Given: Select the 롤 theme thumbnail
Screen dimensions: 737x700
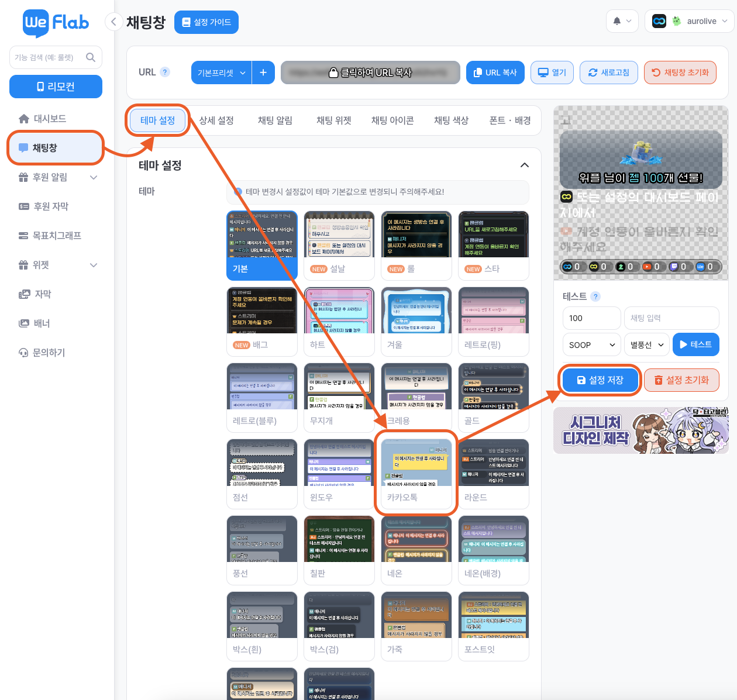Looking at the screenshot, I should point(416,246).
